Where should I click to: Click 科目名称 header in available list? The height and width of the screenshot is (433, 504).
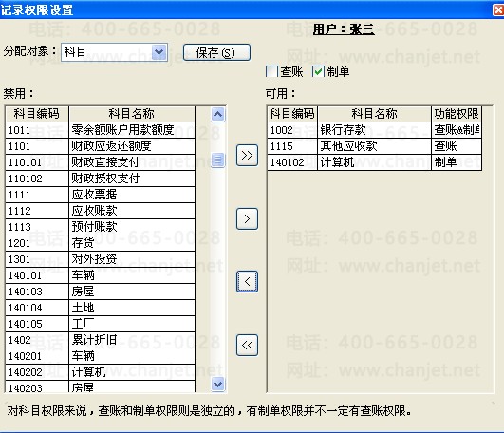click(x=375, y=114)
